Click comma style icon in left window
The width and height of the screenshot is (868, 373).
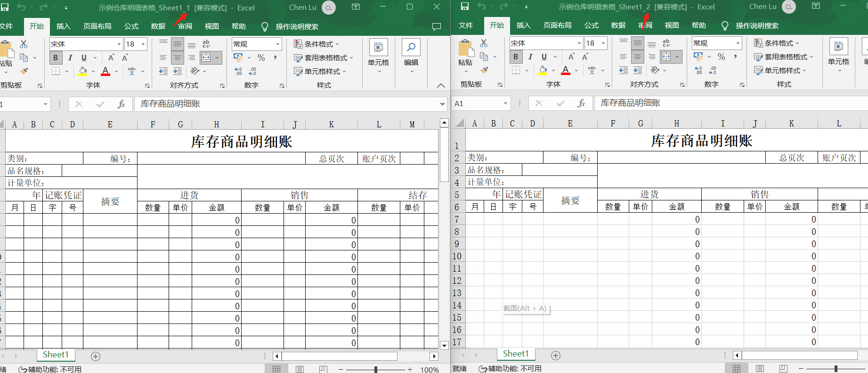pyautogui.click(x=275, y=58)
